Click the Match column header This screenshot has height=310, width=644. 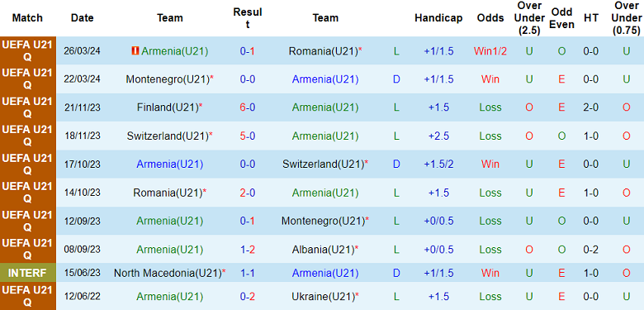pos(27,18)
